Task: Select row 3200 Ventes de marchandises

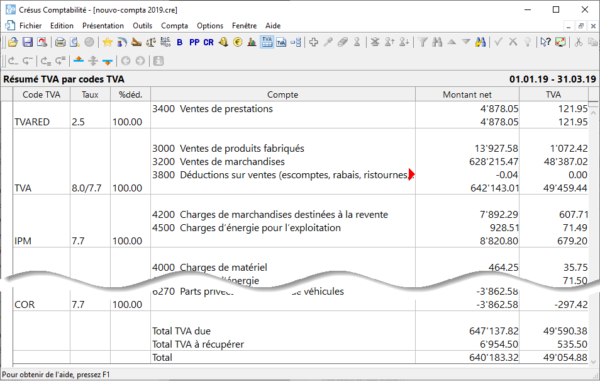Action: pyautogui.click(x=300, y=161)
